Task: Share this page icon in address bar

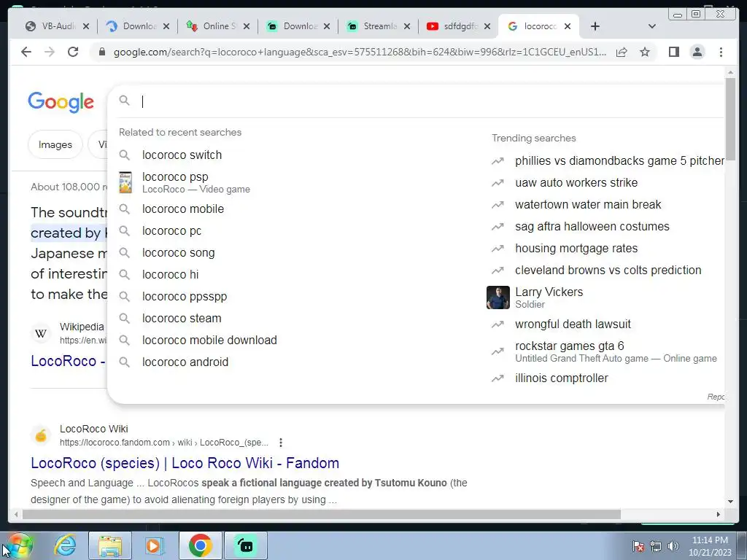Action: click(622, 52)
